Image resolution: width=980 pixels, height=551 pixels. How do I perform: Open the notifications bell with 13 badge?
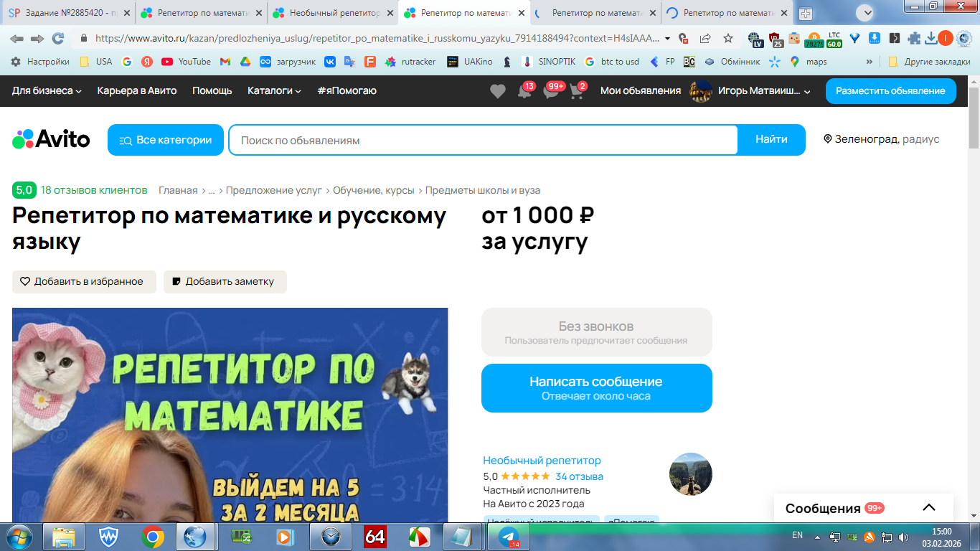click(525, 91)
